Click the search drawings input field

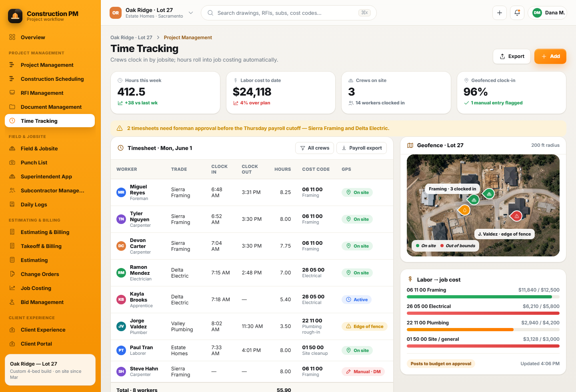point(288,13)
